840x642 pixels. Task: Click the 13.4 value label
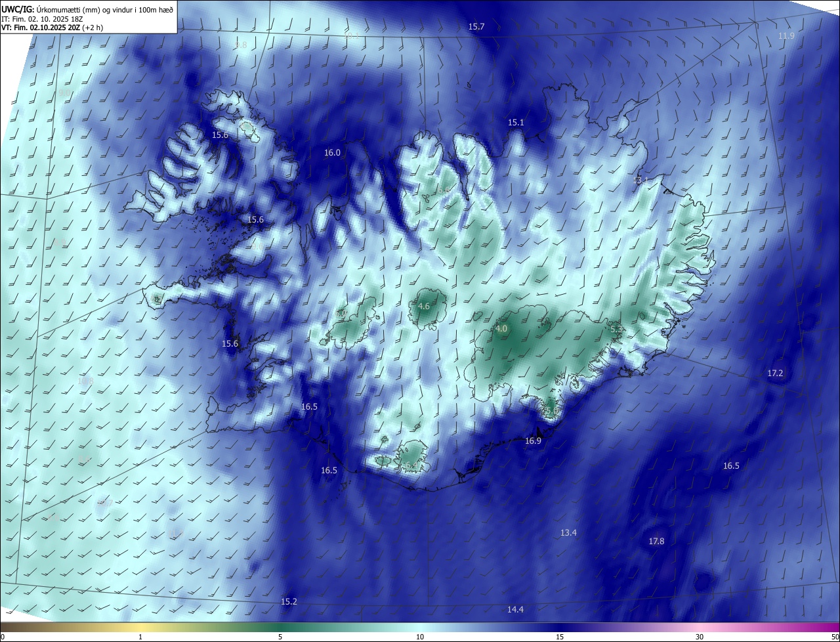pos(568,532)
